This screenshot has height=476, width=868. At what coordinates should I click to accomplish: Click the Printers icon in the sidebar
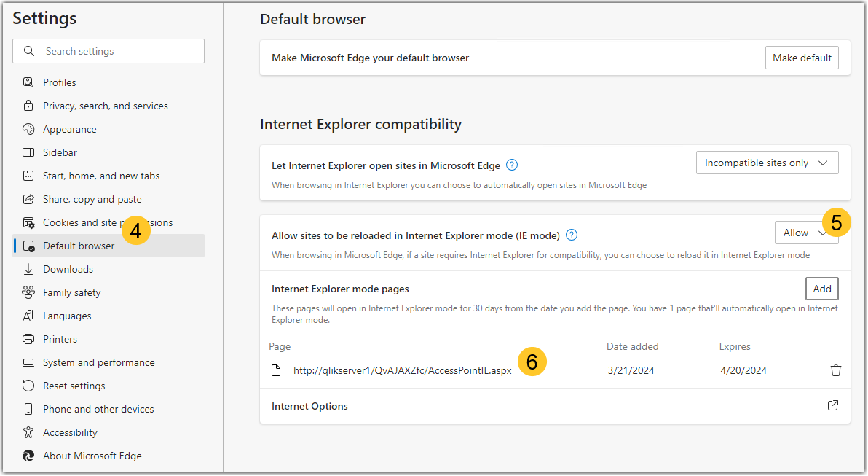(x=28, y=339)
